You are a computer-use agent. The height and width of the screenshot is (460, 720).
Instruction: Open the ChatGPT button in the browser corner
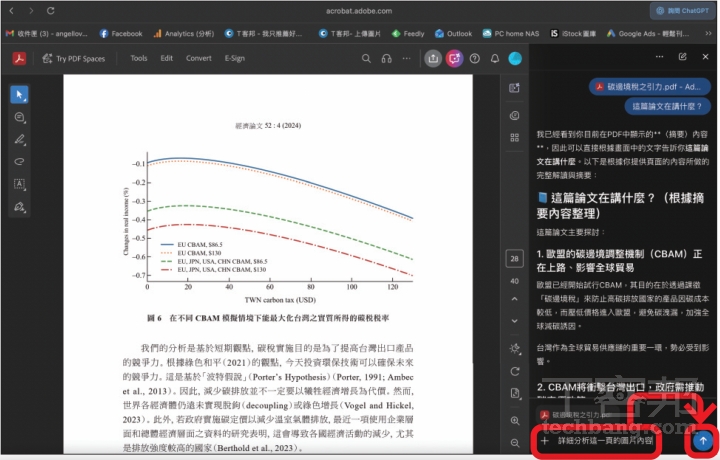tap(682, 11)
